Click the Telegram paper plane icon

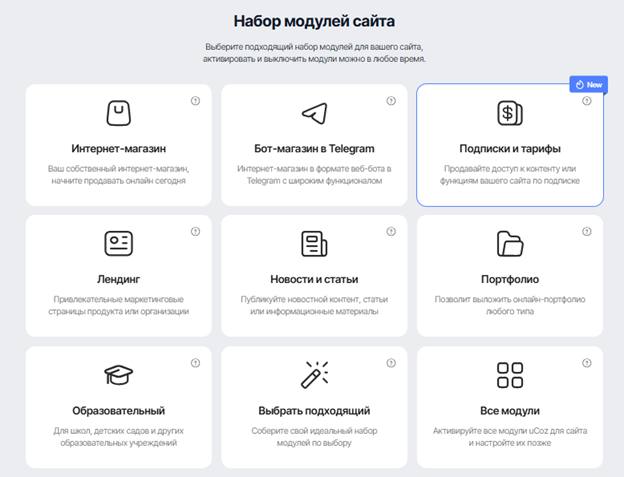[314, 112]
